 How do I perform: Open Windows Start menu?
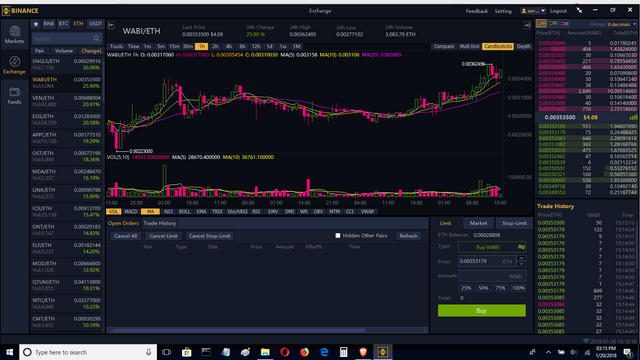(x=9, y=352)
